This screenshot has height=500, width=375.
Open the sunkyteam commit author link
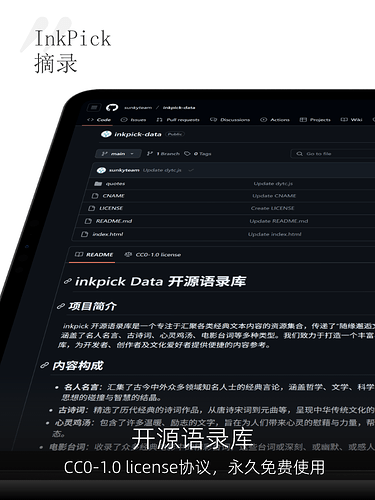click(x=124, y=170)
